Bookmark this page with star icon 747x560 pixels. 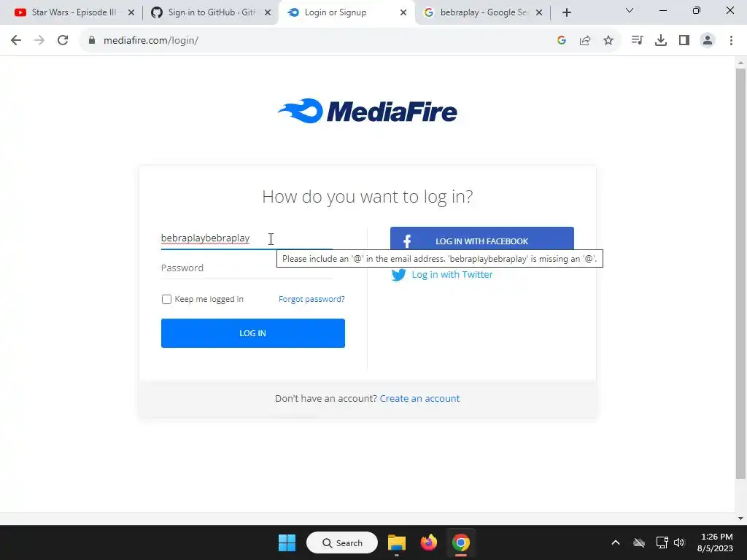[x=608, y=41]
